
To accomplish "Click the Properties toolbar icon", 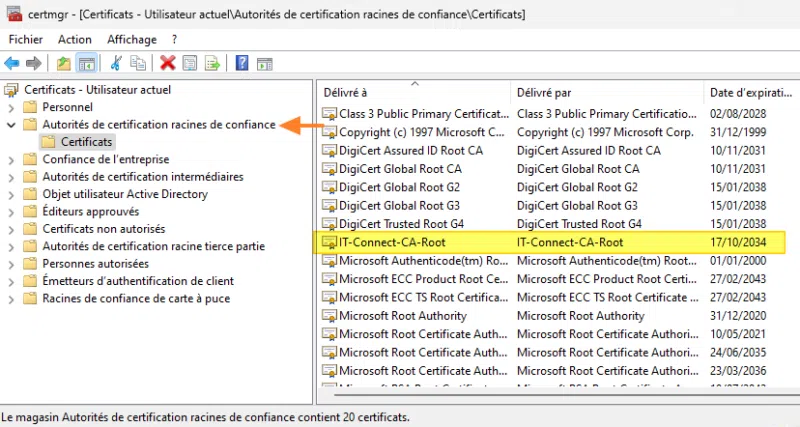I will tap(189, 63).
